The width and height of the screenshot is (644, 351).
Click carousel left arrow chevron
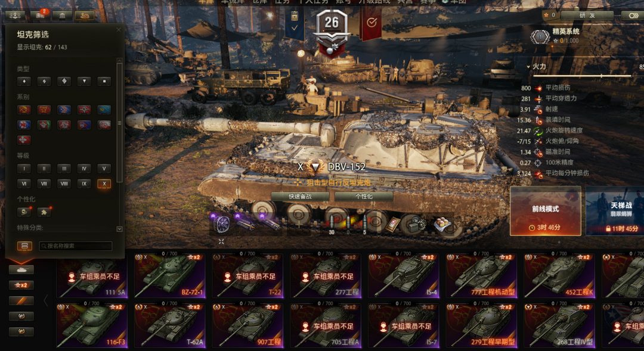(x=45, y=300)
